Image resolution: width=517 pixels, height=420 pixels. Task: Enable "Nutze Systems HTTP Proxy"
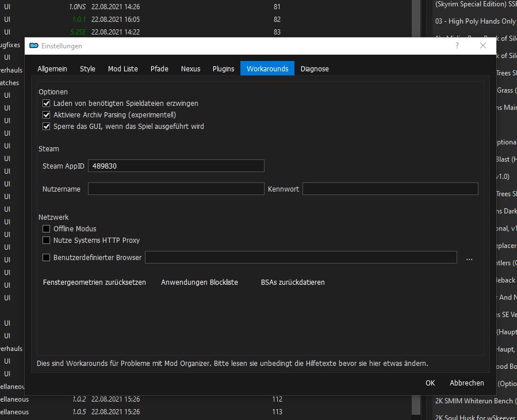tap(46, 240)
